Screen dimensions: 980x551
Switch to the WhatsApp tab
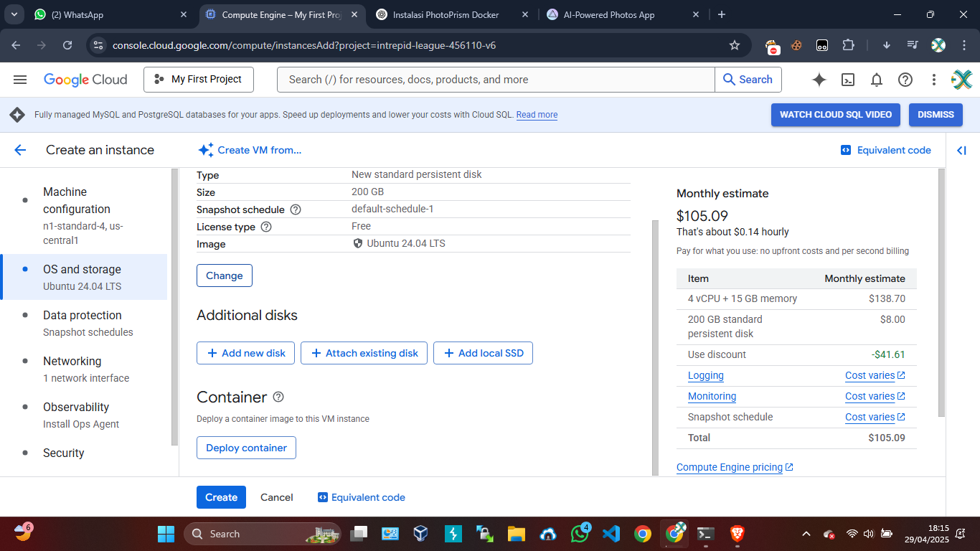[110, 14]
